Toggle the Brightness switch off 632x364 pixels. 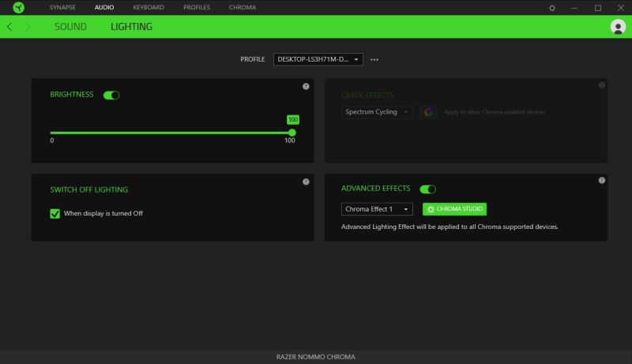point(111,95)
